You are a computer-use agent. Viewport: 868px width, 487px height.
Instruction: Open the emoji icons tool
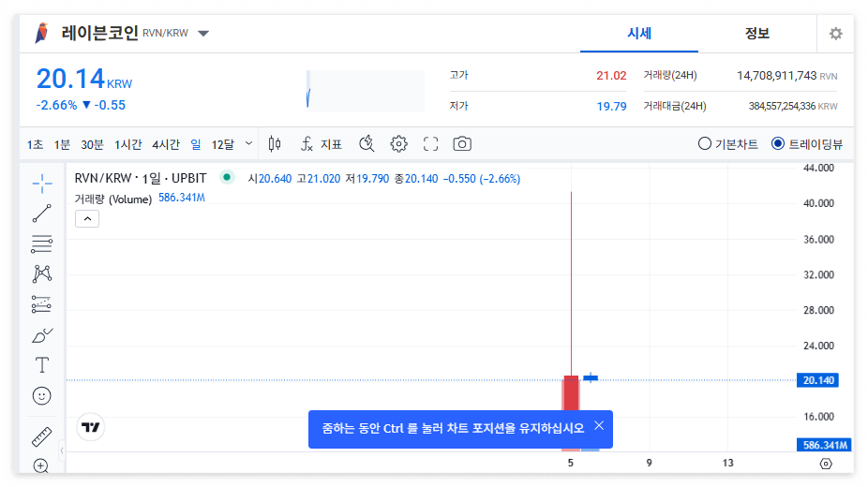[x=42, y=396]
